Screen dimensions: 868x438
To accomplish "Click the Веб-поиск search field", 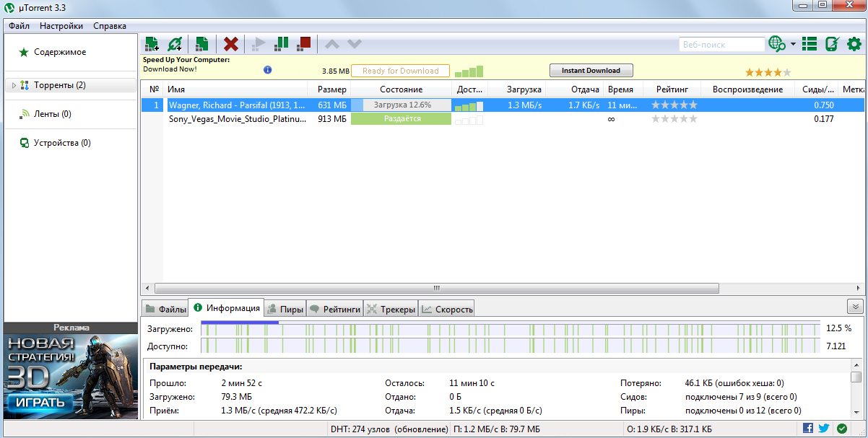I will click(721, 45).
